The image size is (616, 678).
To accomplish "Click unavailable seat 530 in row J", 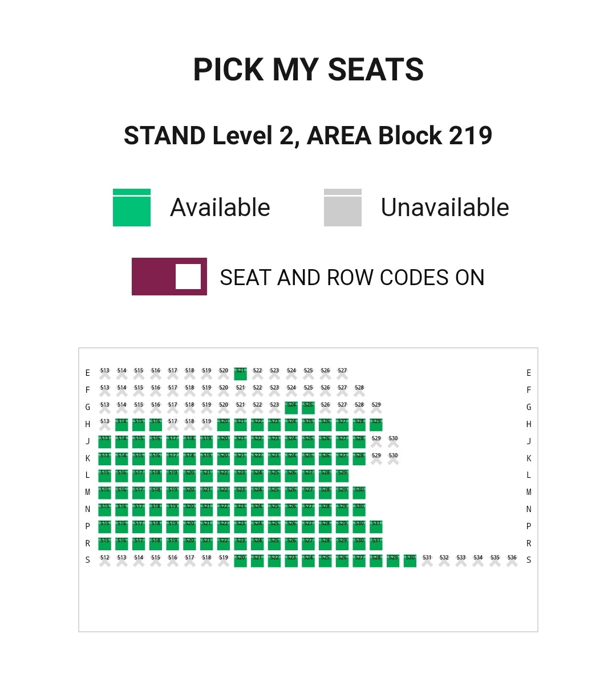I will (x=394, y=442).
